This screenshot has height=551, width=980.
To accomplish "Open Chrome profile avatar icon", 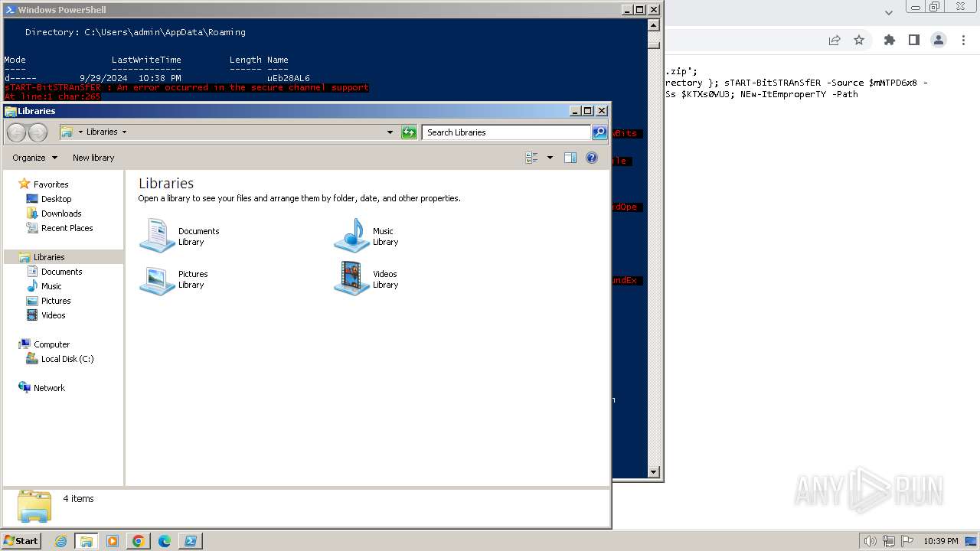I will tap(938, 40).
